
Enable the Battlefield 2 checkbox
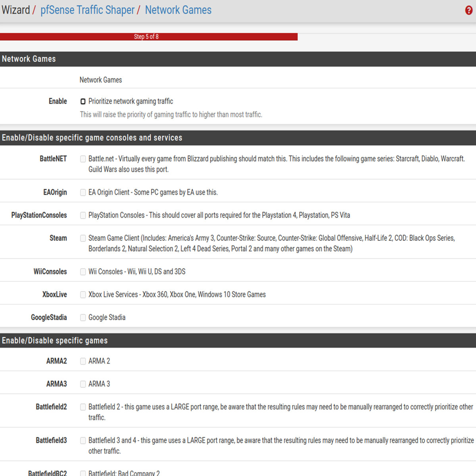click(83, 407)
